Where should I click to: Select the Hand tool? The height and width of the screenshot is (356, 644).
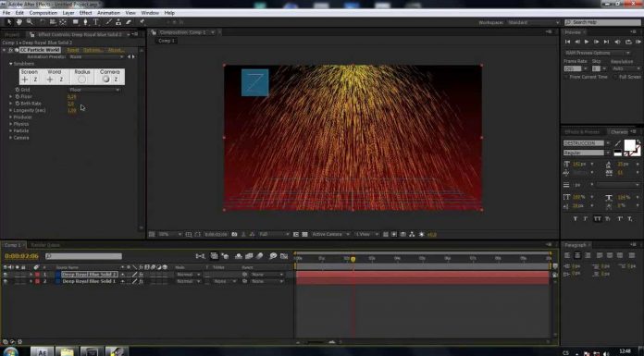19,22
